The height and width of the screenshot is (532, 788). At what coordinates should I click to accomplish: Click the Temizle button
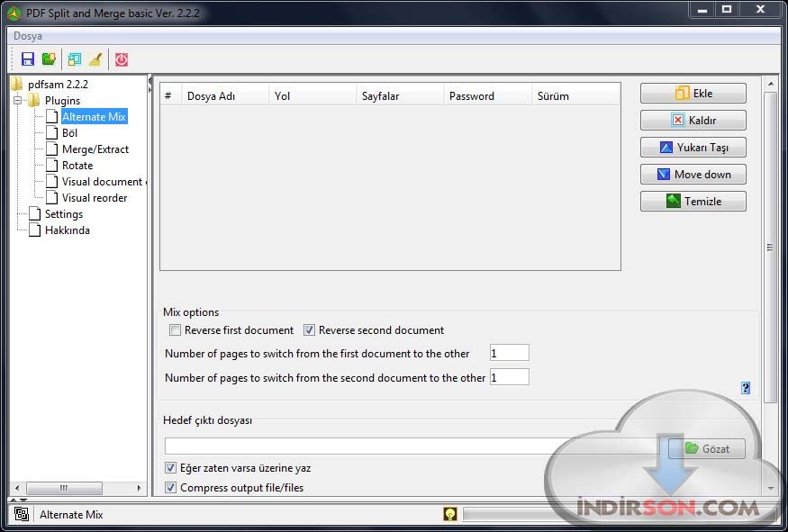pyautogui.click(x=693, y=201)
